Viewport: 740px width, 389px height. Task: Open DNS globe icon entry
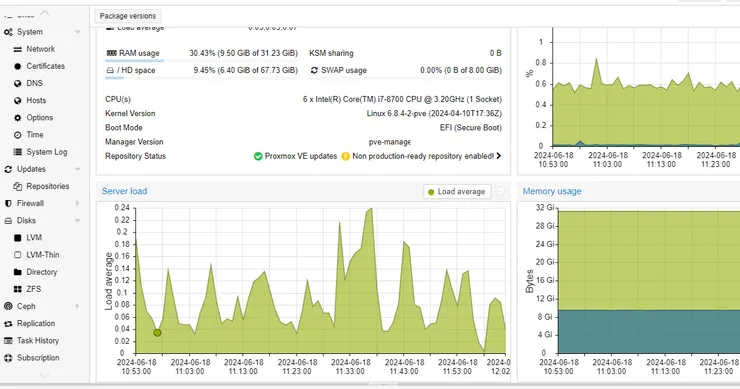[17, 83]
